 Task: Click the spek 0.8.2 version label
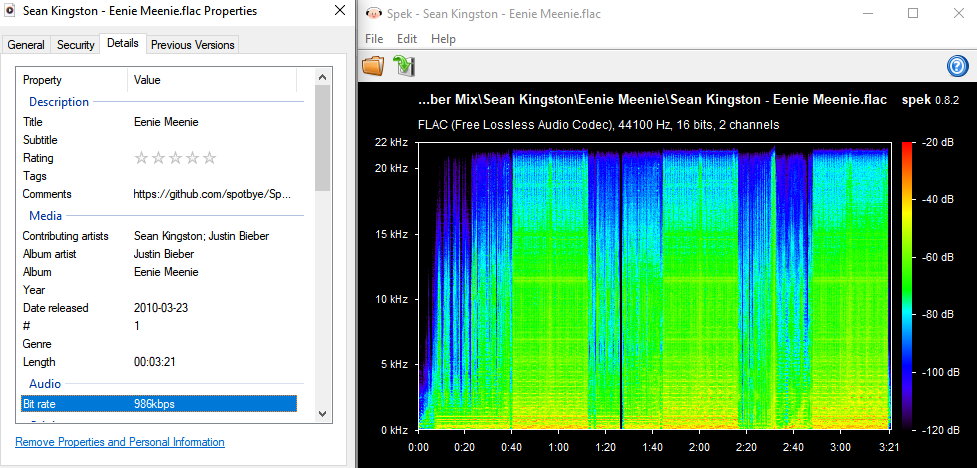tap(930, 100)
